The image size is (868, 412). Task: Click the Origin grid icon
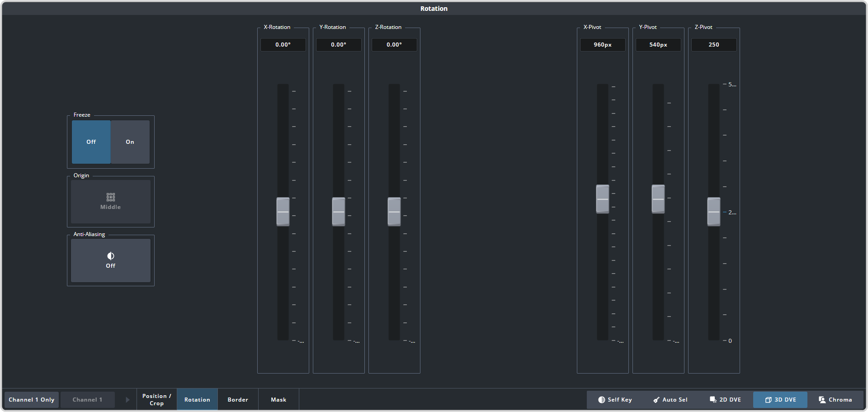[x=111, y=197]
